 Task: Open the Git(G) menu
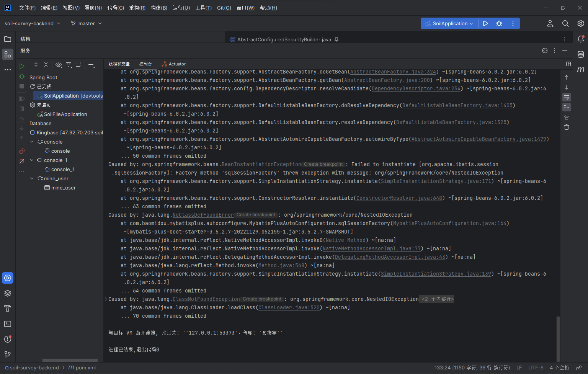pyautogui.click(x=224, y=8)
